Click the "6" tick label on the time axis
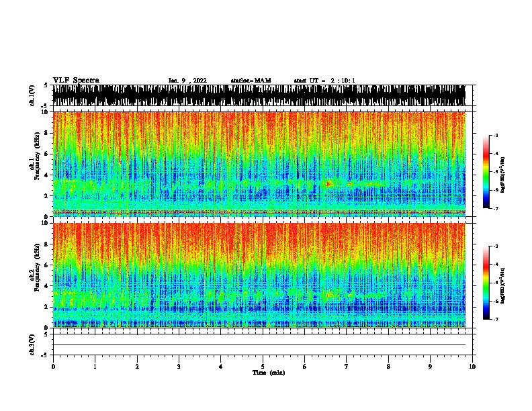Image resolution: width=532 pixels, height=411 pixels. (305, 366)
